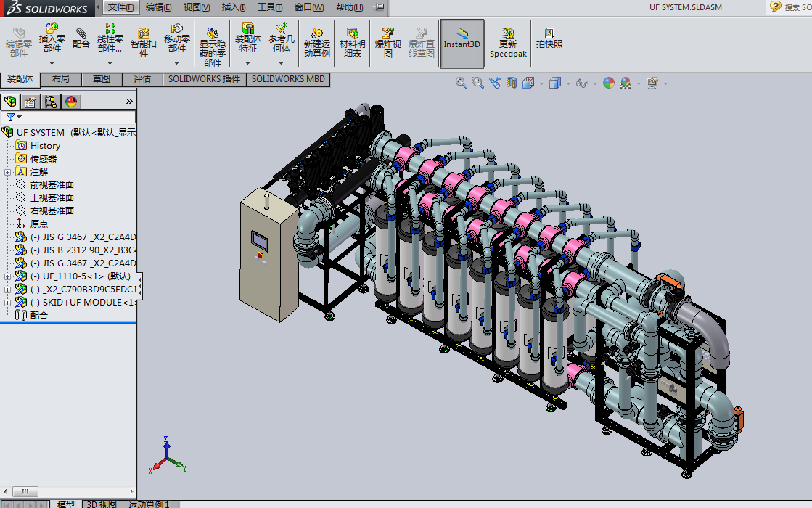Open the 插入零部件 dropdown arrow
This screenshot has height=508, width=812.
pyautogui.click(x=52, y=64)
